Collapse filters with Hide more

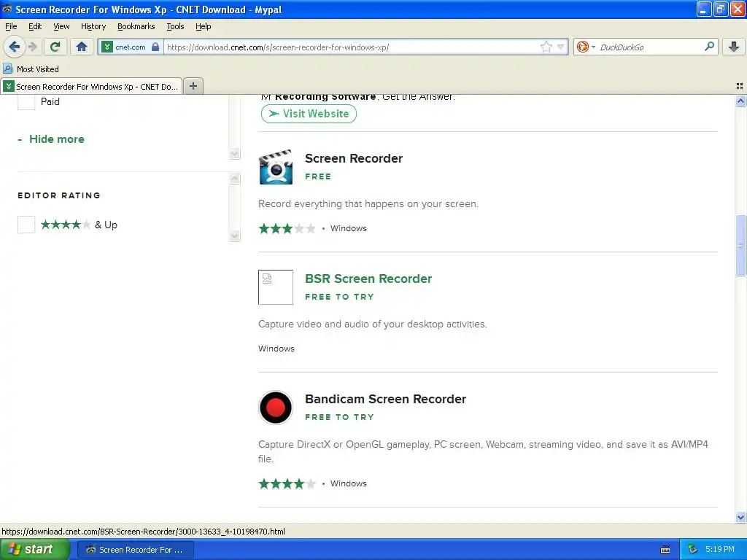pyautogui.click(x=51, y=139)
